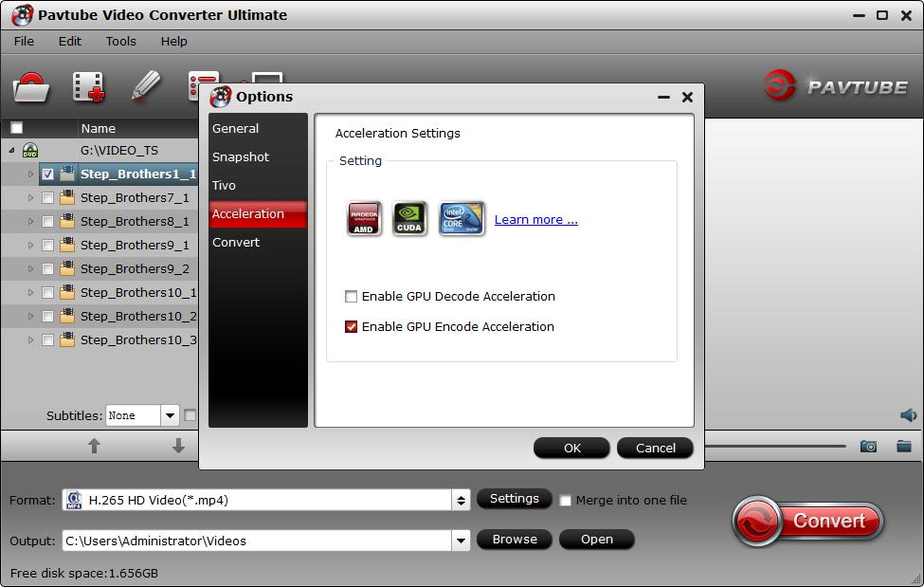Viewport: 924px width, 587px height.
Task: Open the Output path dropdown
Action: coord(461,541)
